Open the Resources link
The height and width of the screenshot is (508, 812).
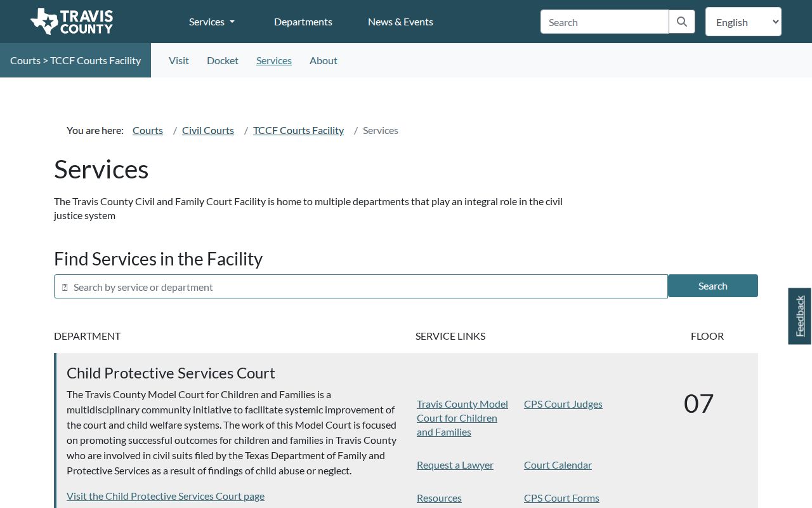[x=439, y=498]
